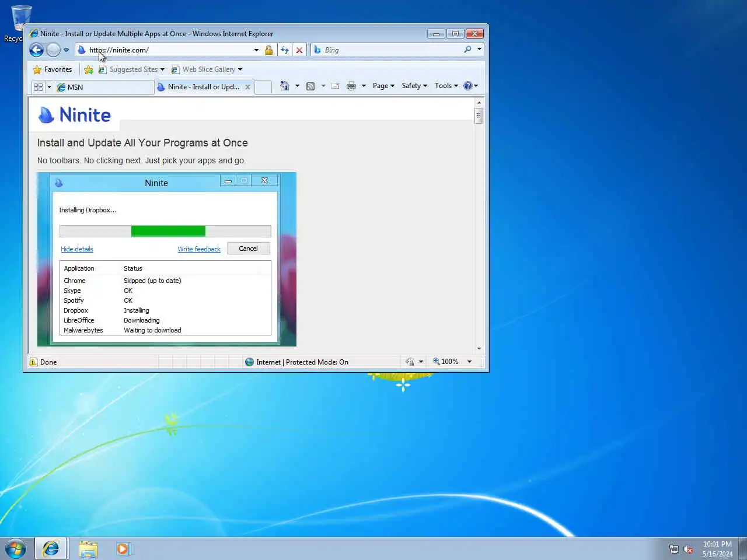Open the recent pages dropdown arrow

coord(66,50)
